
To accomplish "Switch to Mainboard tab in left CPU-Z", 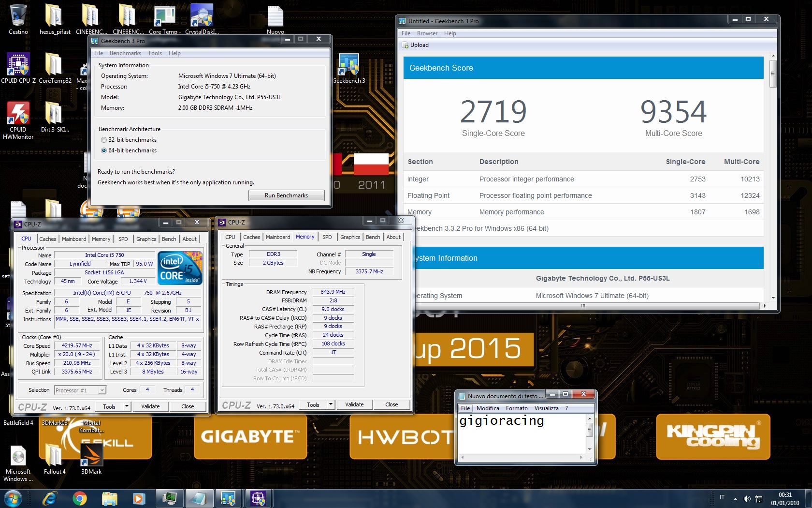I will (x=74, y=239).
